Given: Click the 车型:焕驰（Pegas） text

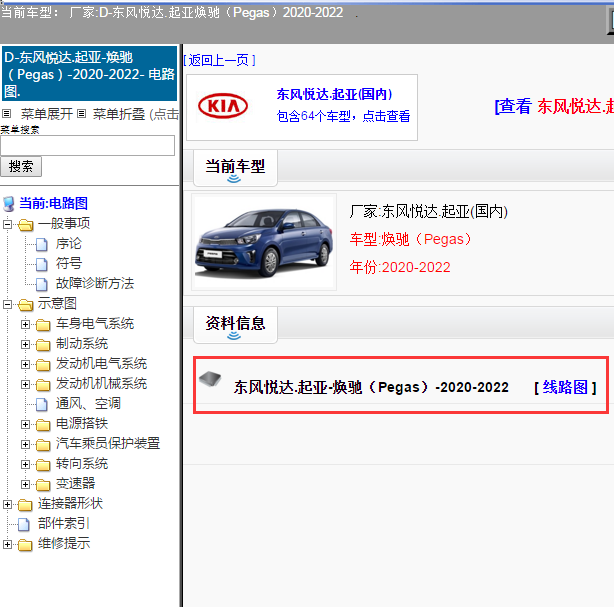Looking at the screenshot, I should click(x=410, y=239).
